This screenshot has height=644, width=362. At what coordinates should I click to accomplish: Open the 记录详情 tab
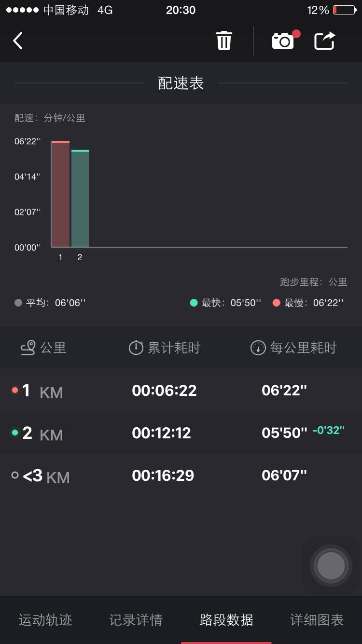tap(136, 620)
